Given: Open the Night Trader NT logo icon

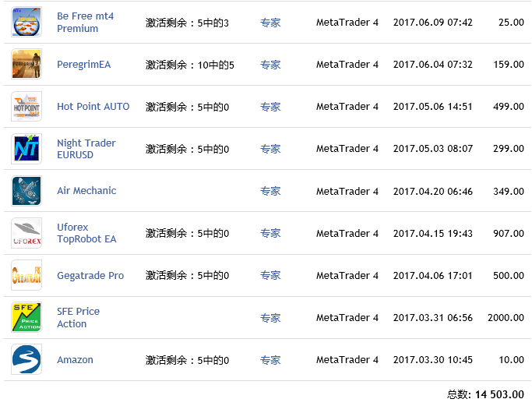Looking at the screenshot, I should (26, 149).
